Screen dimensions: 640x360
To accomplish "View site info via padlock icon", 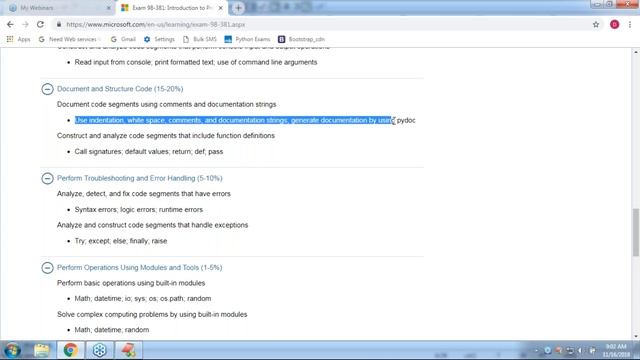I will (x=59, y=24).
